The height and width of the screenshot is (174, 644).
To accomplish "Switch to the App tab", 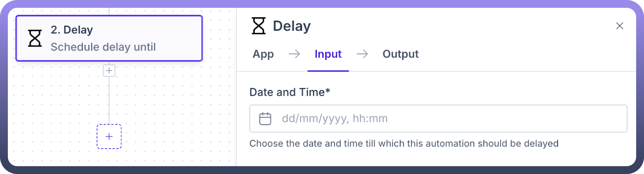I will pyautogui.click(x=263, y=54).
